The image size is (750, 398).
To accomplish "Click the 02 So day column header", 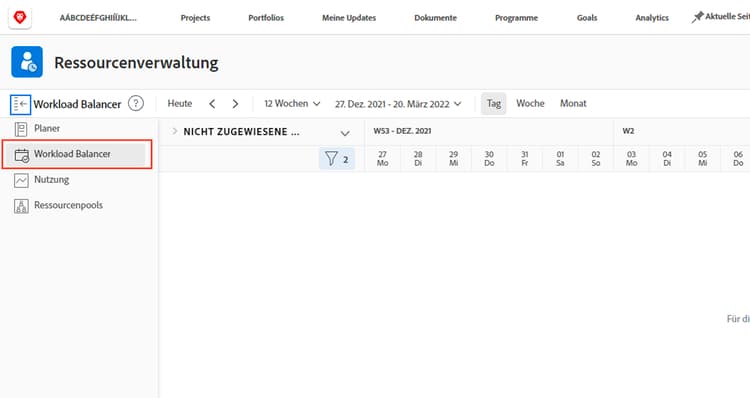I will pos(596,159).
